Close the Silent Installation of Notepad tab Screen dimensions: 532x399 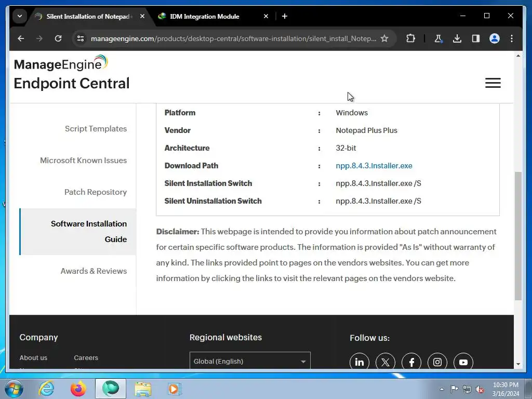pyautogui.click(x=142, y=16)
